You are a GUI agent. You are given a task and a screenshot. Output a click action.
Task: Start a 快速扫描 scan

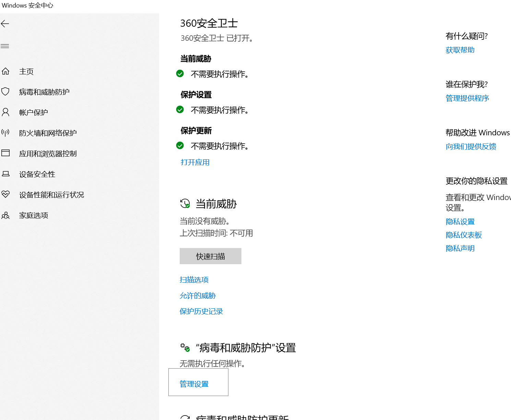coord(210,256)
